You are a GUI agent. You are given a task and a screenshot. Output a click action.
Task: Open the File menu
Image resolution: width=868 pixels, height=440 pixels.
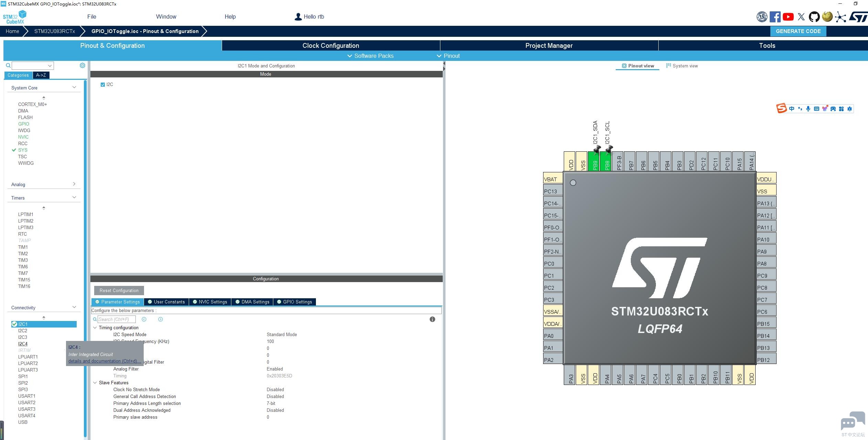click(92, 17)
